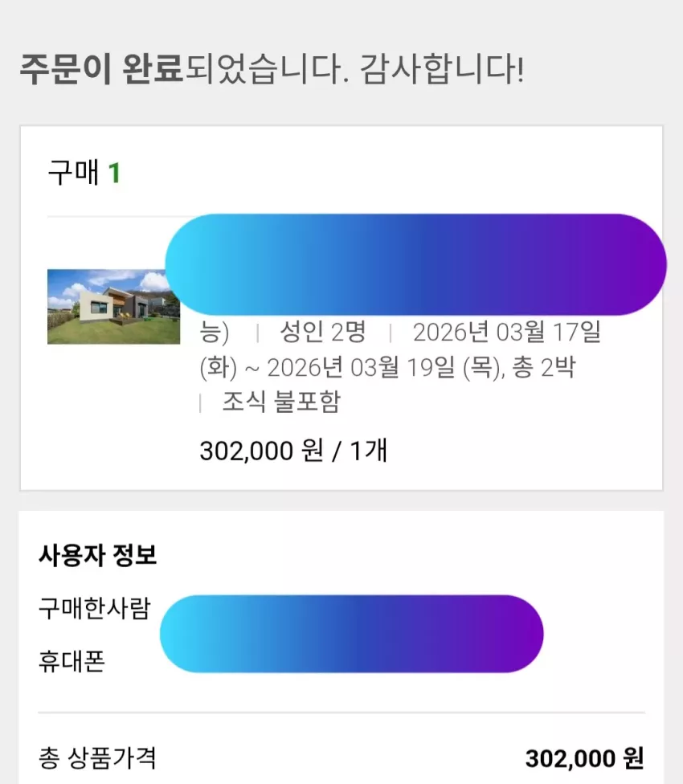The image size is (683, 784).
Task: Click the divider above 총 상품가격
Action: (341, 713)
